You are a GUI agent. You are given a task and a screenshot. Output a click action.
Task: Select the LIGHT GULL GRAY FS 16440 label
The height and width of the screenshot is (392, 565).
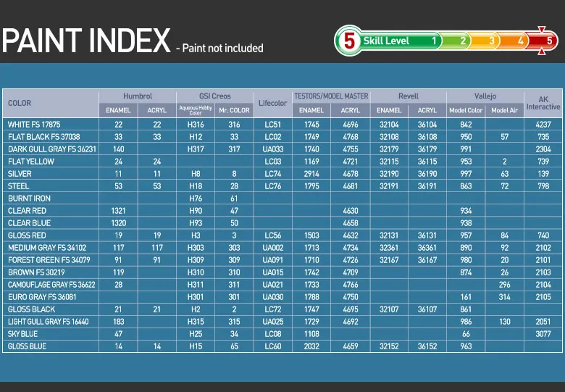point(49,322)
